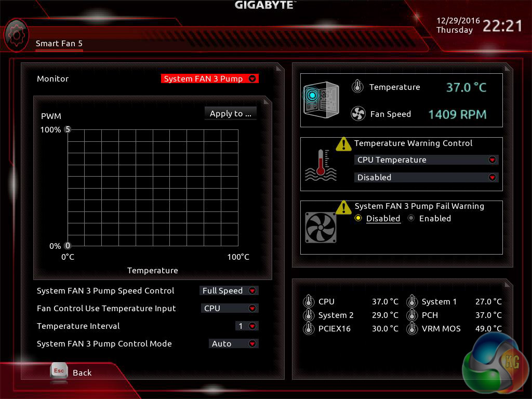Click the Apply to ... button
This screenshot has width=532, height=399.
coord(230,113)
